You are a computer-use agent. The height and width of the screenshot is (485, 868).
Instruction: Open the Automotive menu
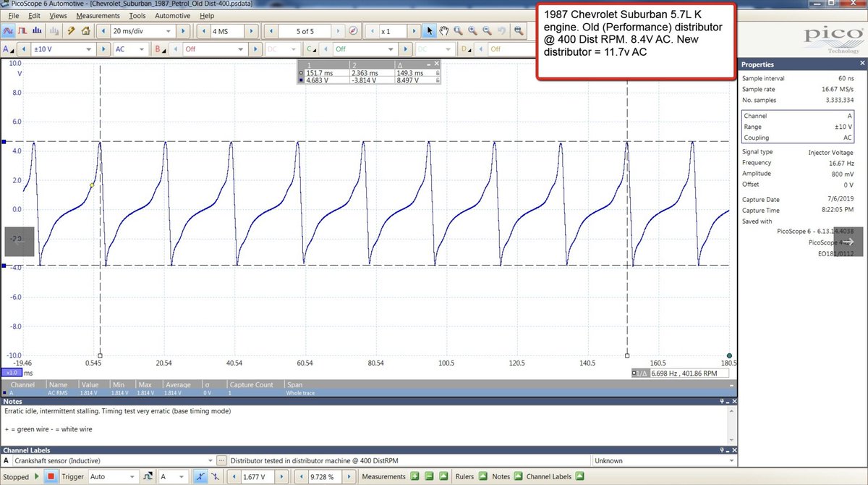(x=173, y=15)
